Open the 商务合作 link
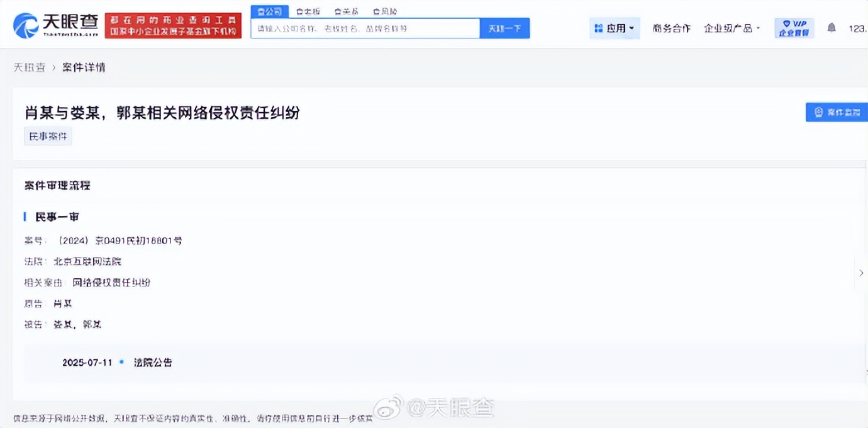Viewport: 868px width, 428px height. 671,28
